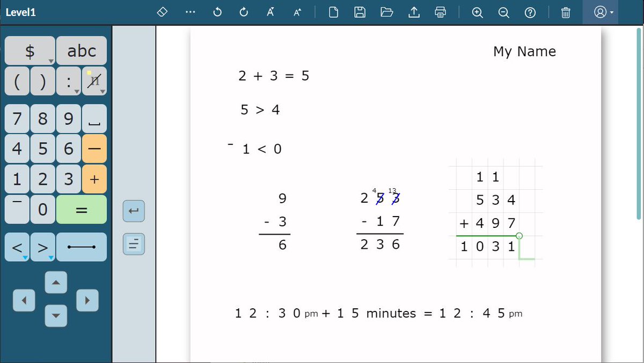Open the less-than key dropdown
The width and height of the screenshot is (644, 363).
(17, 247)
